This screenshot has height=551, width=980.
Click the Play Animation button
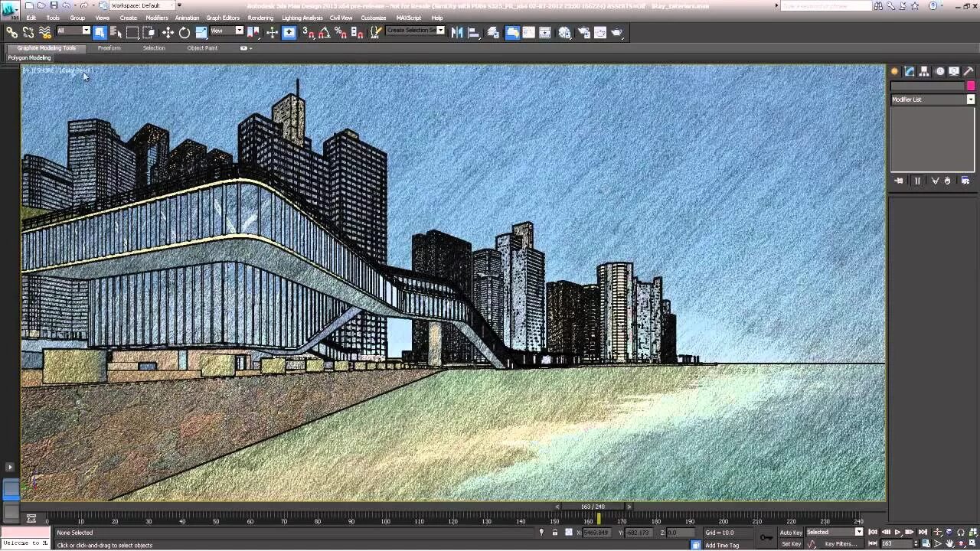(897, 533)
